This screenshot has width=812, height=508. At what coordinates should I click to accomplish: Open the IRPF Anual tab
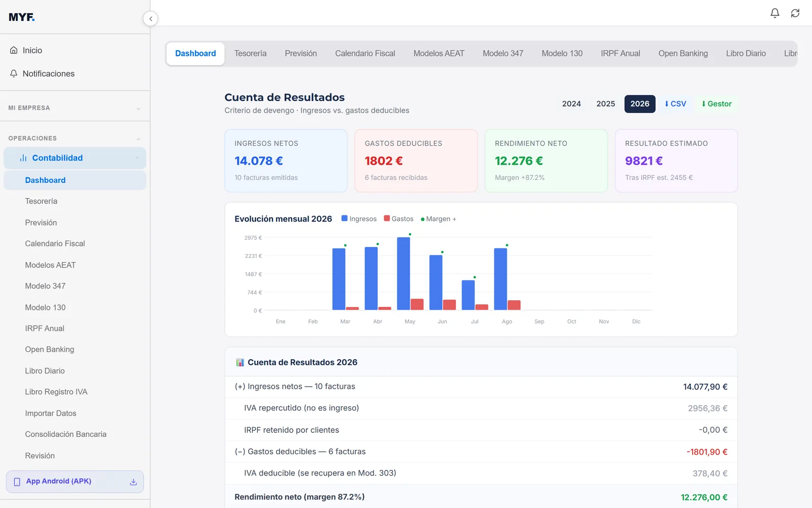click(620, 53)
